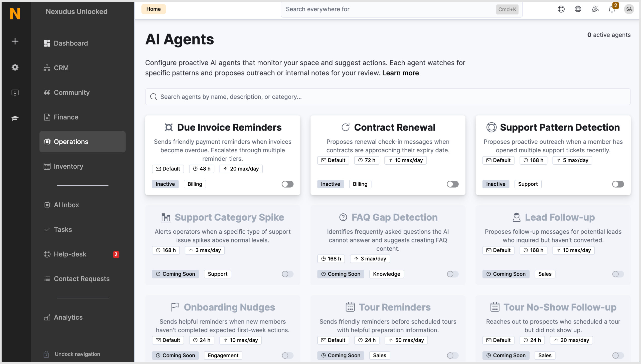
Task: Follow the Learn more link
Action: coord(400,73)
